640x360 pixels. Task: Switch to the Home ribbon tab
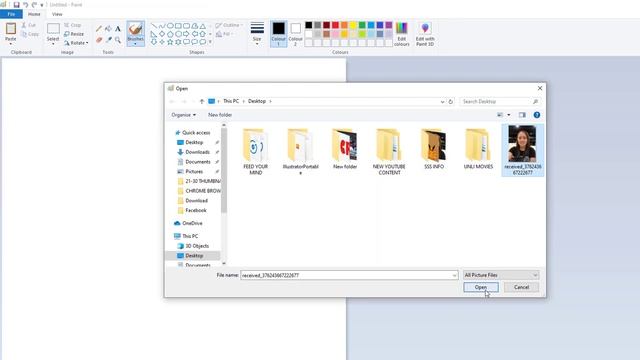(x=34, y=14)
